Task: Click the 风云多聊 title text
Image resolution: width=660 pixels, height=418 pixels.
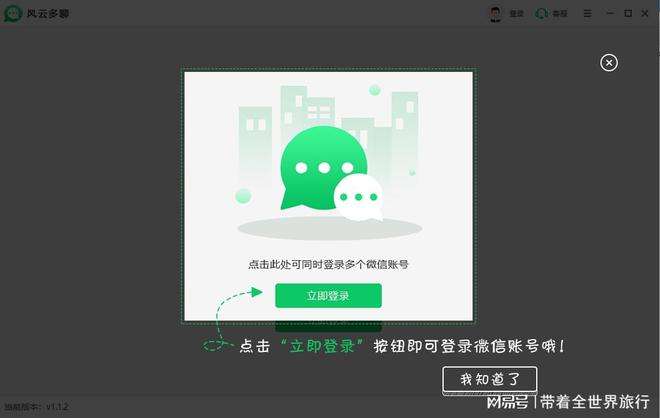Action: click(48, 14)
